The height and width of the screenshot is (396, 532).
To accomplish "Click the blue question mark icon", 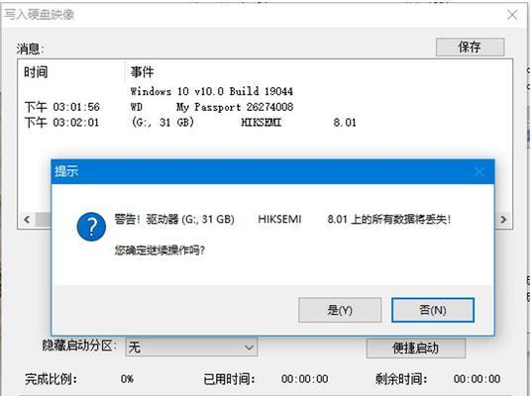I will pyautogui.click(x=91, y=227).
